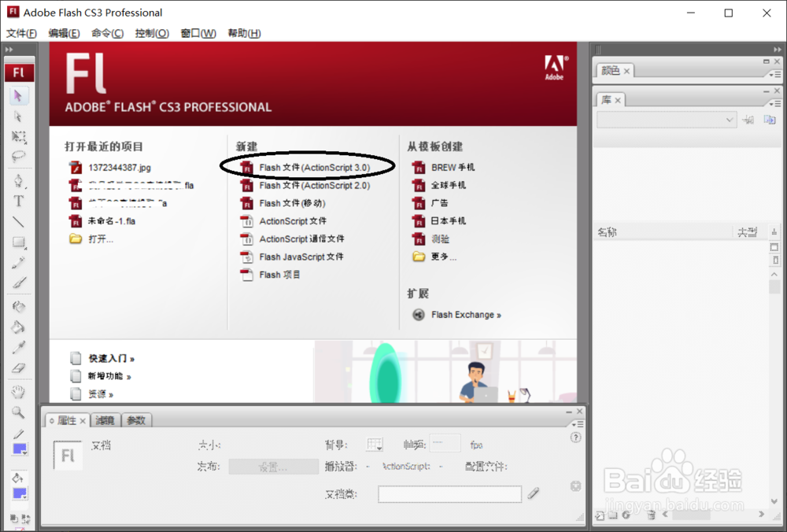Toggle library sort order button

coord(774,232)
